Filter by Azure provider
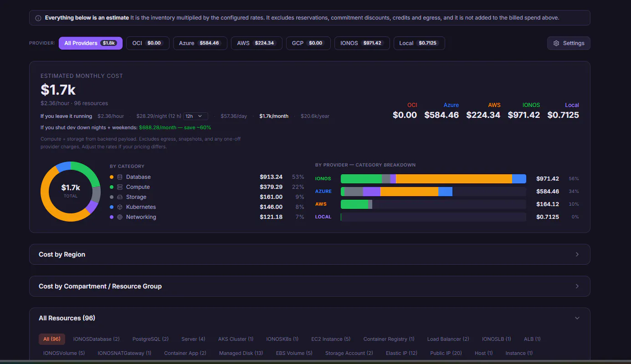The width and height of the screenshot is (631, 364). click(200, 43)
